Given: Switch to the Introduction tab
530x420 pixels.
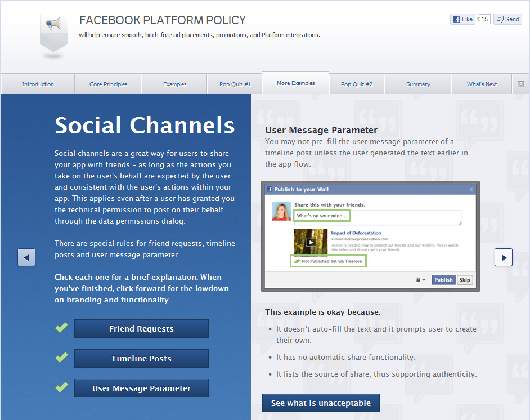Looking at the screenshot, I should coord(38,84).
